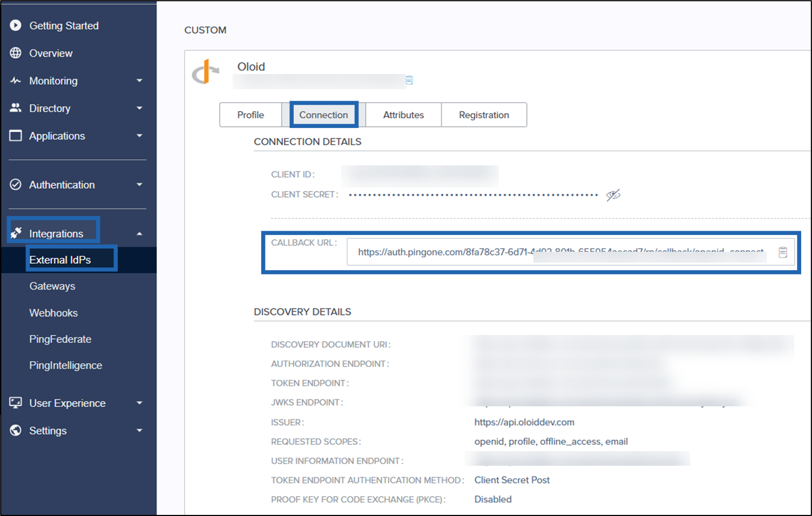812x516 pixels.
Task: Reveal client secret with eye icon
Action: click(x=613, y=195)
